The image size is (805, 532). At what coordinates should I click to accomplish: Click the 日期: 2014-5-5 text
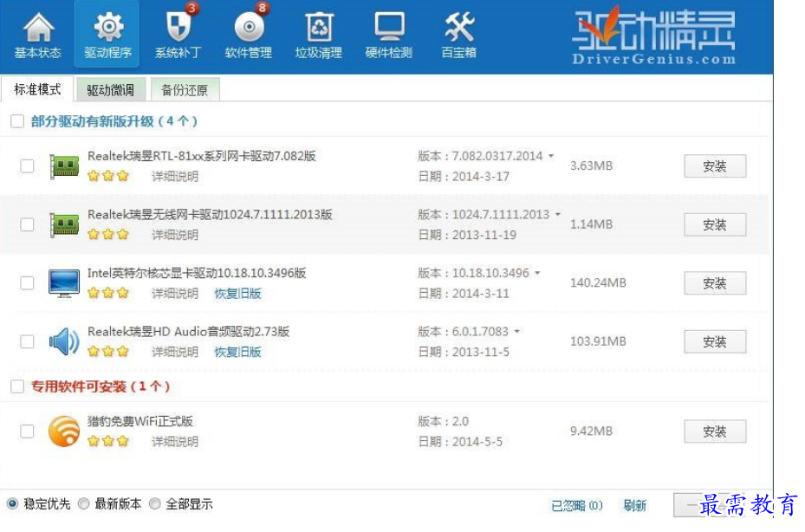point(460,442)
